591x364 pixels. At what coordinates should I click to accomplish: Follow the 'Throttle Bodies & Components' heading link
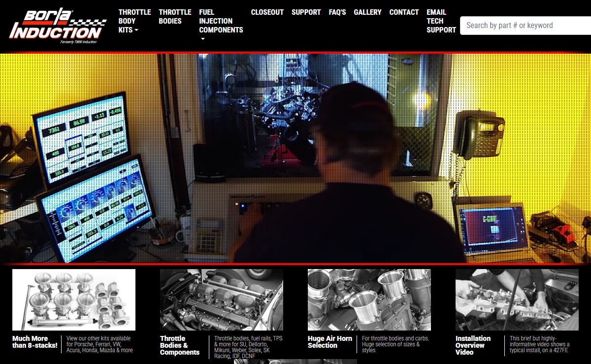pos(180,345)
